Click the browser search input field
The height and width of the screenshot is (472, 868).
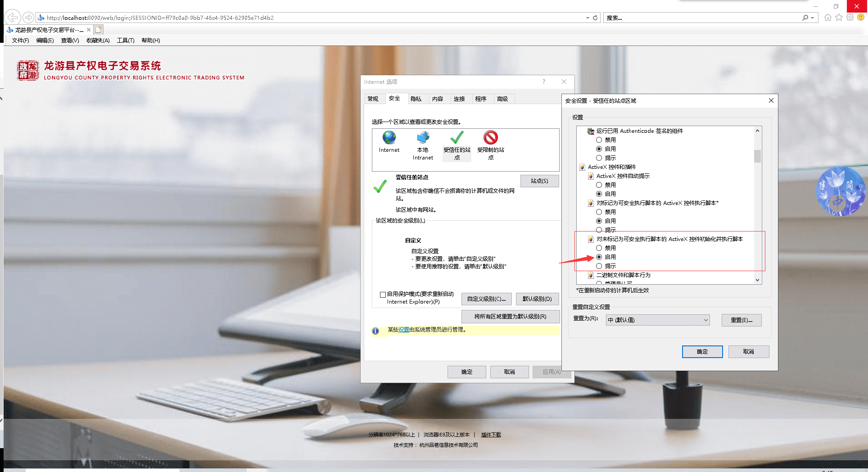click(702, 18)
